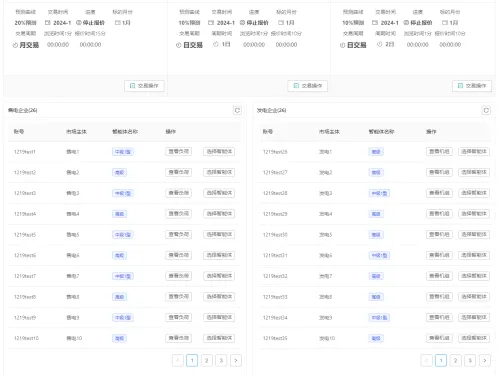Screen dimensions: 500x375
Task: Choose agent (选择智能体) for 售电3
Action: pos(219,193)
